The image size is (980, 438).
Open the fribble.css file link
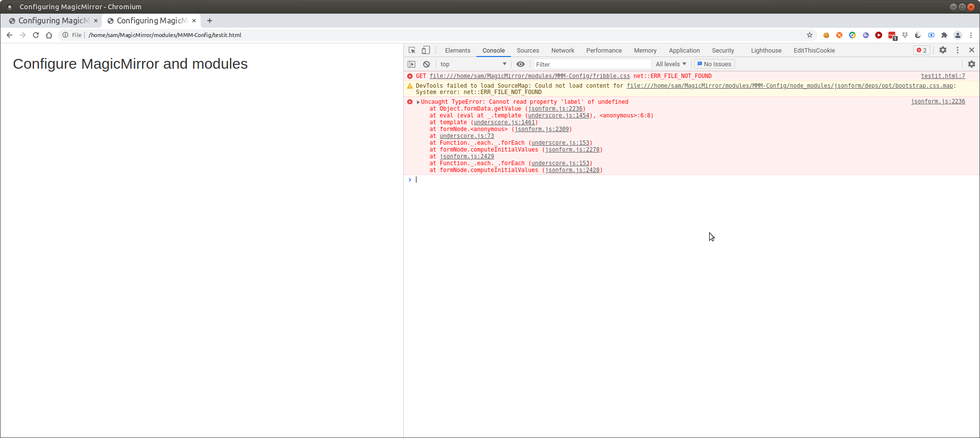pos(529,76)
